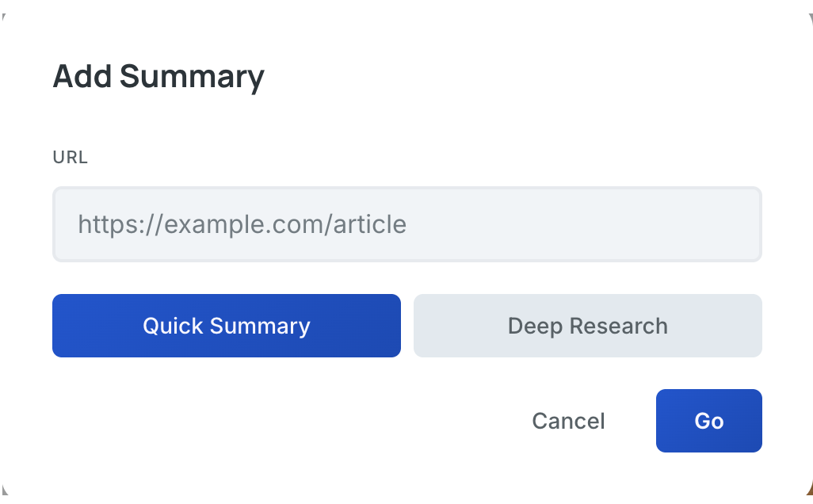Click the blue Go button
813x504 pixels.
[709, 421]
